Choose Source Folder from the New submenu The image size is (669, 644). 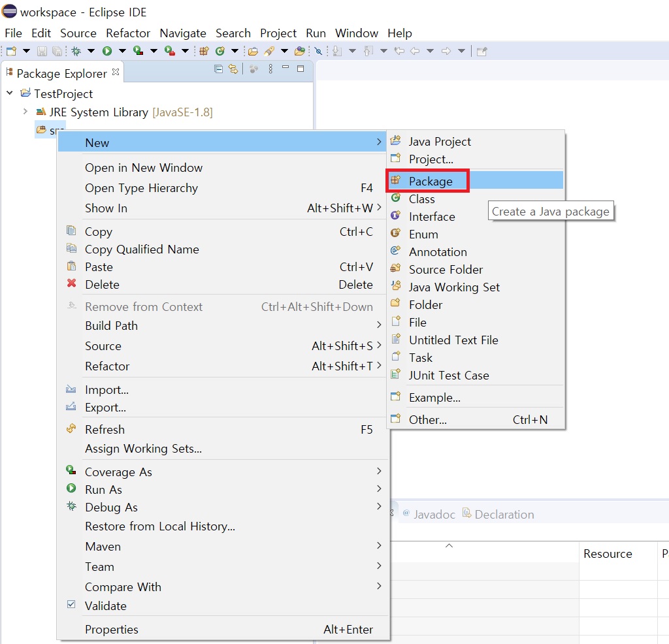tap(476, 269)
